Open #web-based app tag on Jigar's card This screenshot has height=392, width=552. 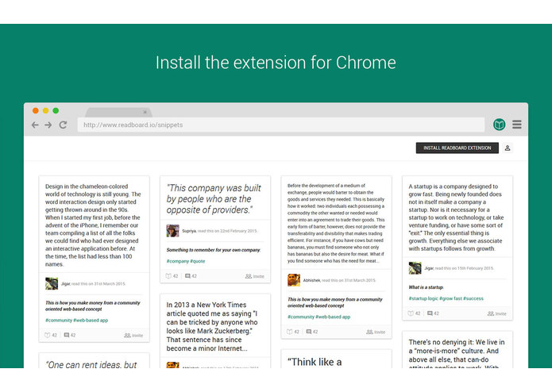pos(91,321)
